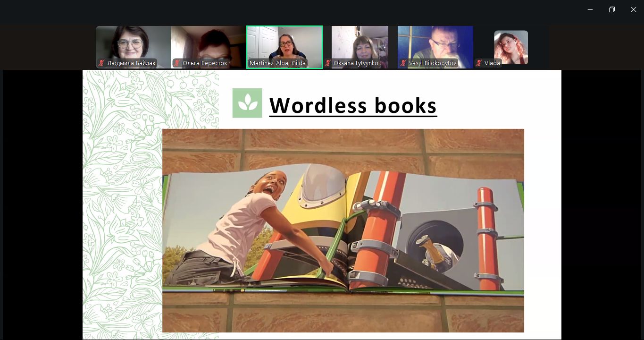The width and height of the screenshot is (644, 340).
Task: Restore down the meeting window
Action: [611, 9]
